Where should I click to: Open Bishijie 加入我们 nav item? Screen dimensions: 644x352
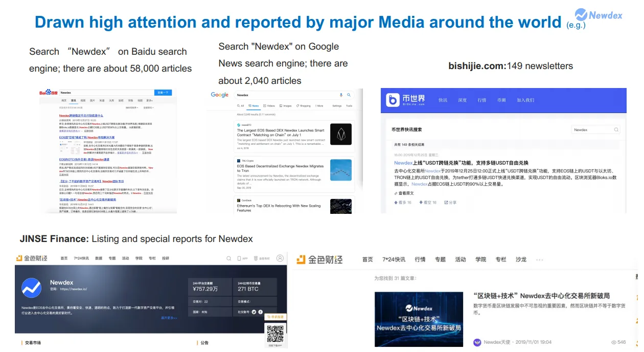point(525,100)
